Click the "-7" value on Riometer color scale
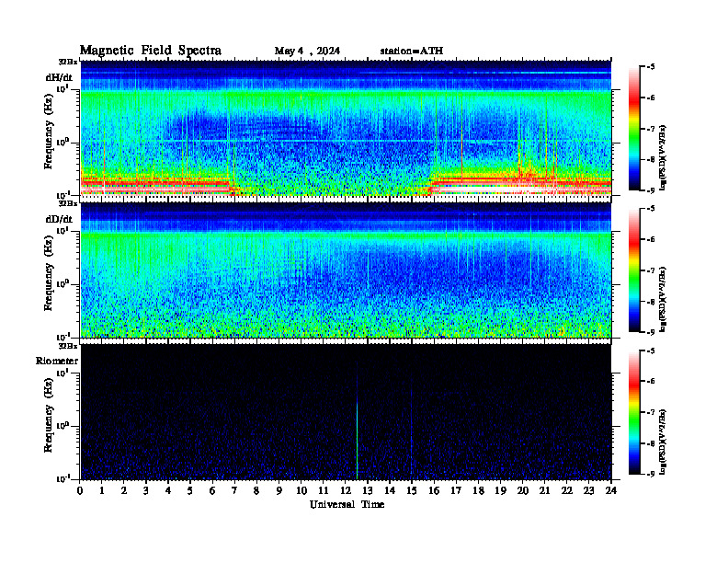 [x=650, y=412]
